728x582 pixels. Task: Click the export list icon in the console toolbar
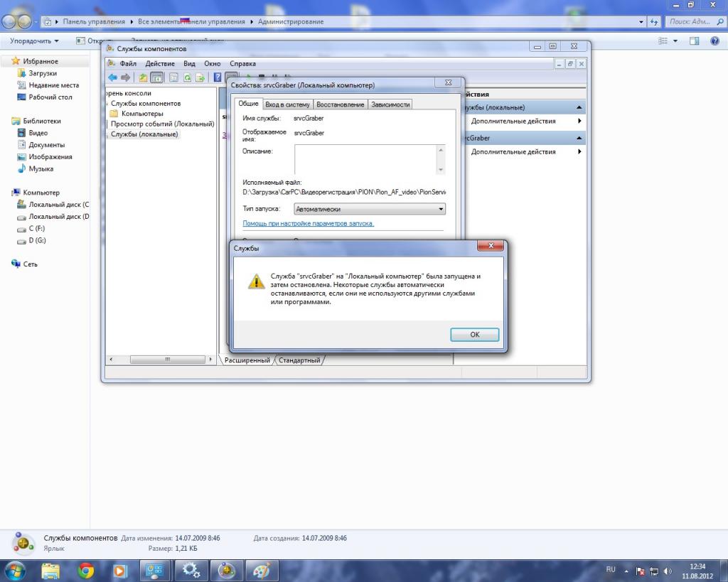200,77
